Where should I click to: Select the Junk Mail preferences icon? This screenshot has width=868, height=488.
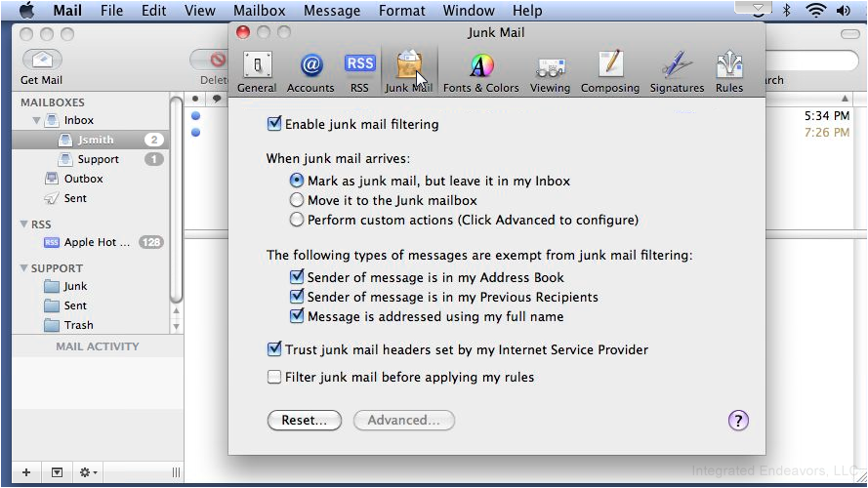(x=408, y=72)
